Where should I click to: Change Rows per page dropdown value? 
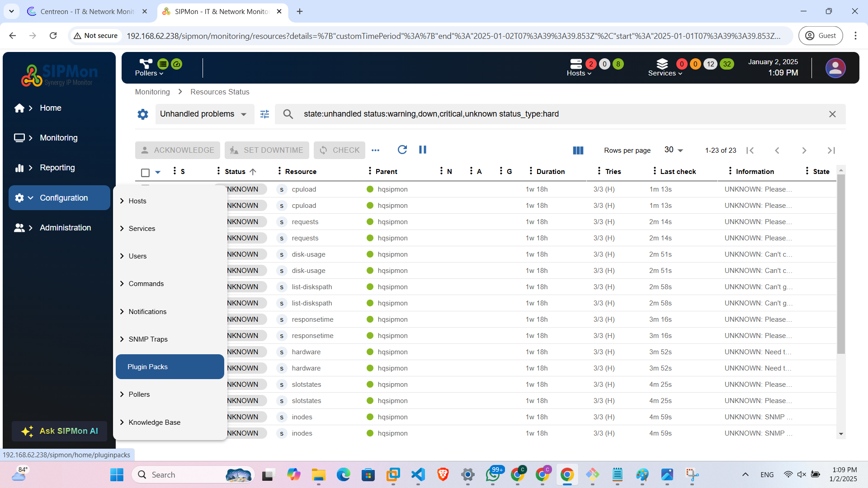(x=674, y=150)
